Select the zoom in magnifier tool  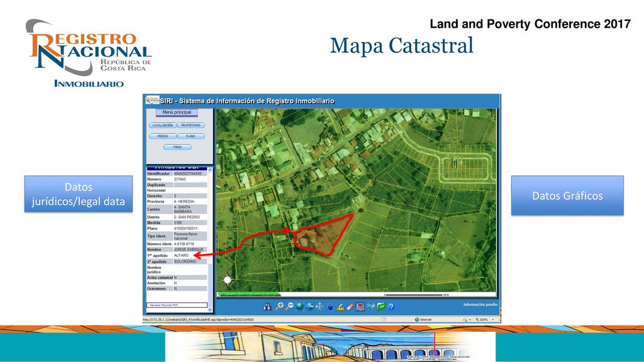(279, 307)
